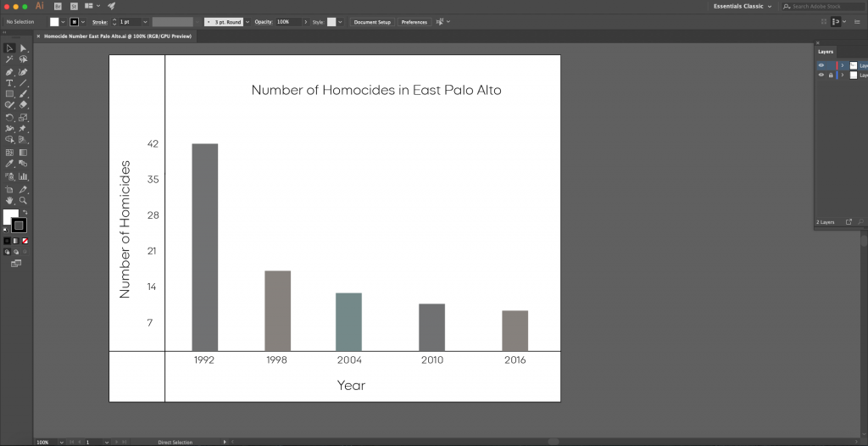Open the Stroke panel link
The height and width of the screenshot is (446, 868).
point(100,22)
